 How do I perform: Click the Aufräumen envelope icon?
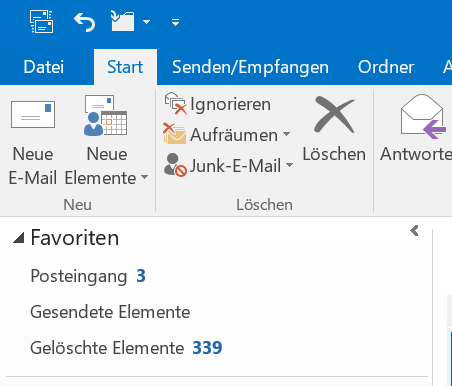pyautogui.click(x=174, y=134)
